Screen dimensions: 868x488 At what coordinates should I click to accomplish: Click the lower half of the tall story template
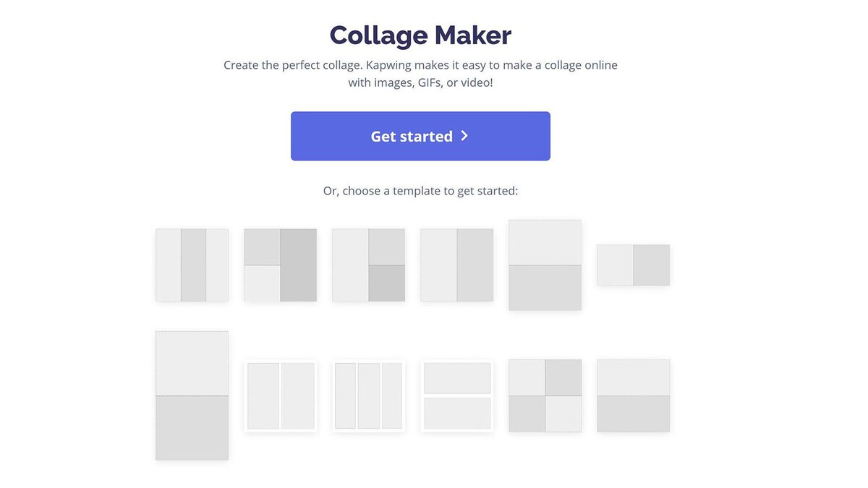pos(192,428)
